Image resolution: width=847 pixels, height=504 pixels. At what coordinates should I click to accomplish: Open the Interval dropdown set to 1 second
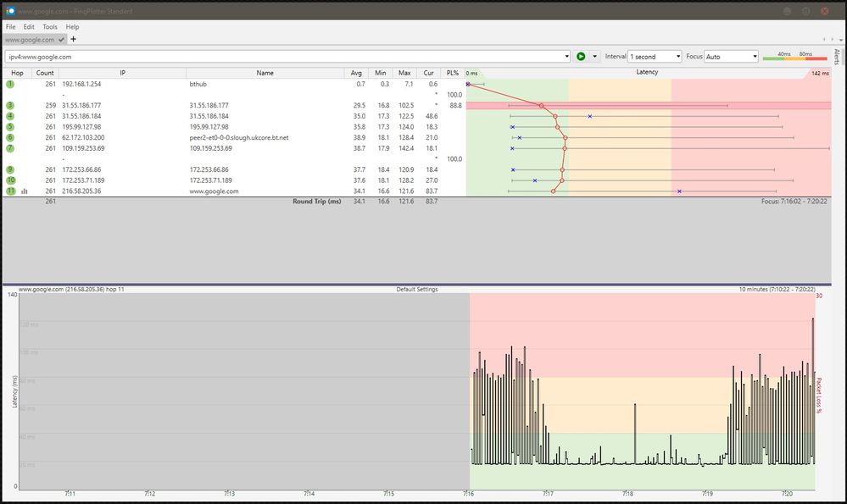point(655,57)
